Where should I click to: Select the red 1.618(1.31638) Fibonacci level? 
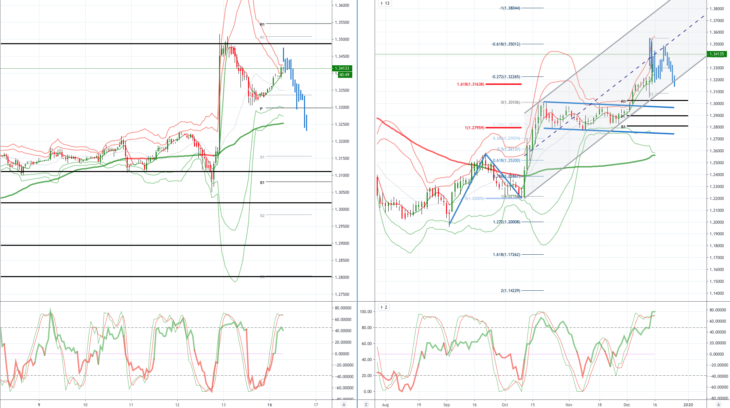pyautogui.click(x=471, y=84)
